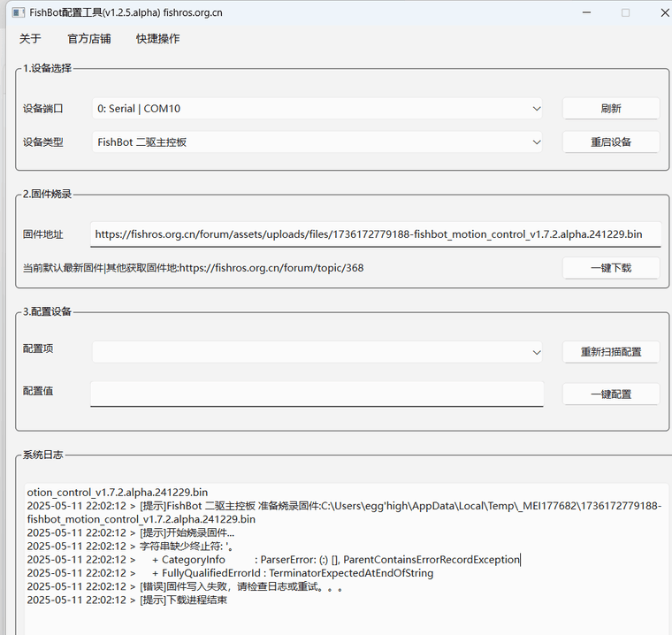Minimize the FishBot配置工具 window

(587, 12)
